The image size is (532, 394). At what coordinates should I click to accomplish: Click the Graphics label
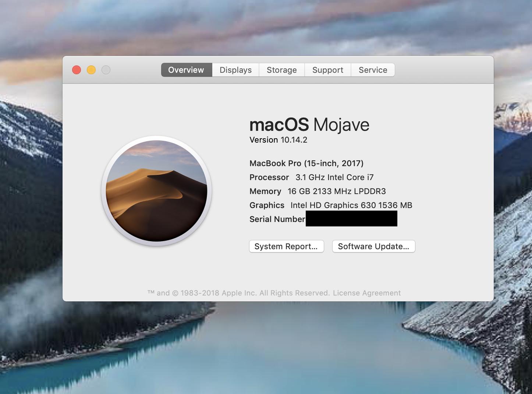tap(267, 205)
